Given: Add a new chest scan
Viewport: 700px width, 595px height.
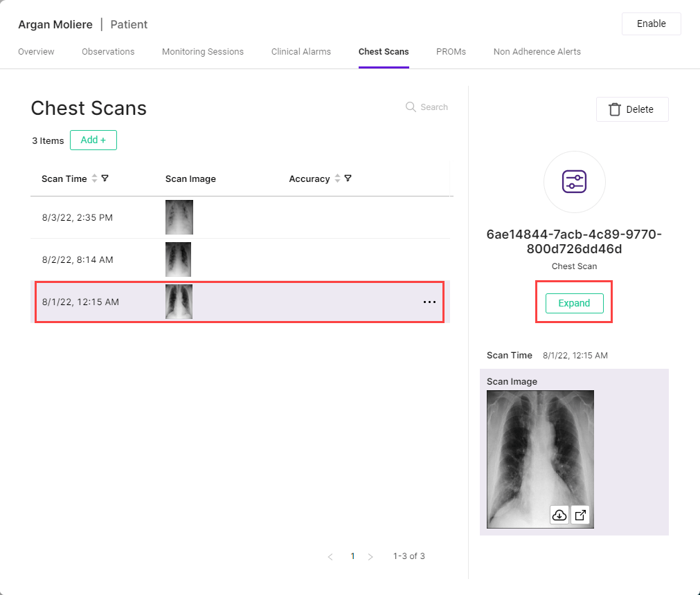Looking at the screenshot, I should [93, 140].
